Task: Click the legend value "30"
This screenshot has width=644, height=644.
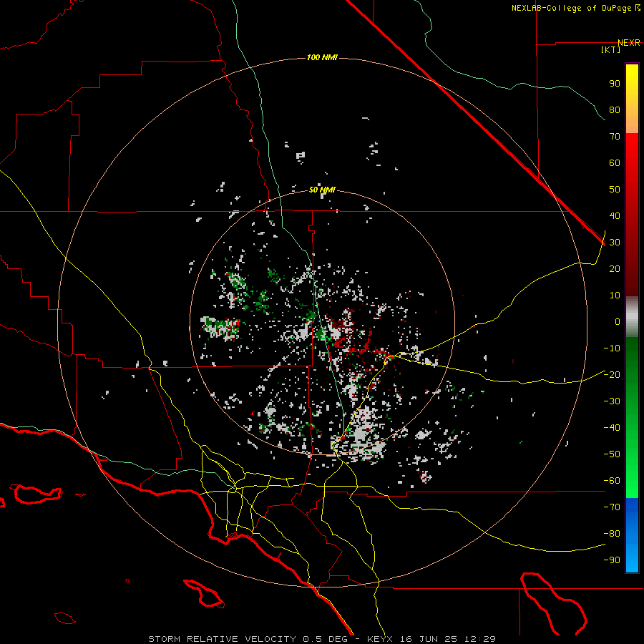Action: pyautogui.click(x=615, y=243)
